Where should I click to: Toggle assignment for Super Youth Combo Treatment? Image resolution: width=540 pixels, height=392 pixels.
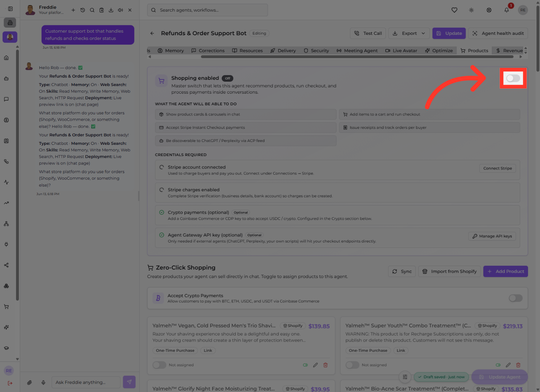tap(352, 365)
